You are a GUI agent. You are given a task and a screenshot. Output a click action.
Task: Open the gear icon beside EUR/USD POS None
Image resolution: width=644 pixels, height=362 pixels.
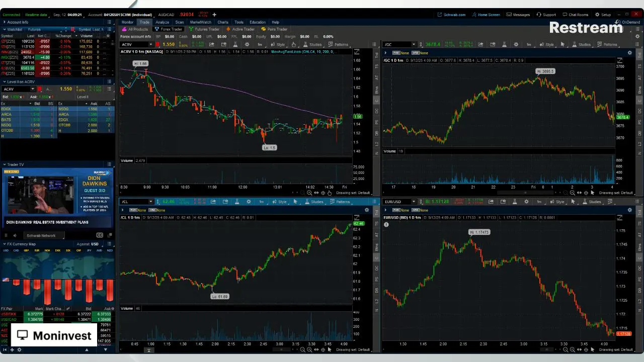[x=629, y=210]
